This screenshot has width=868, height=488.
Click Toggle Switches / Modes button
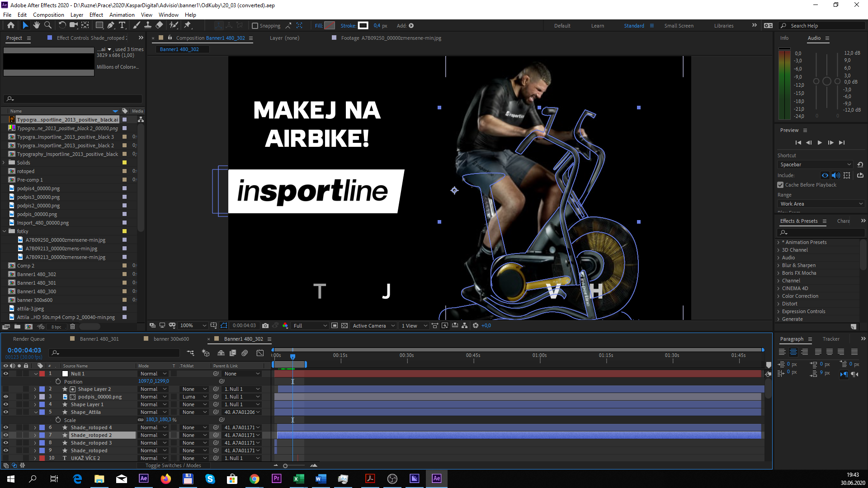[173, 465]
